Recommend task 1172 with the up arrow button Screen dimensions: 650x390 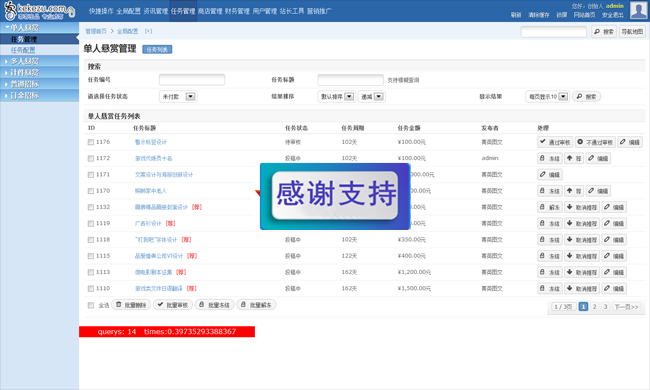pos(574,158)
